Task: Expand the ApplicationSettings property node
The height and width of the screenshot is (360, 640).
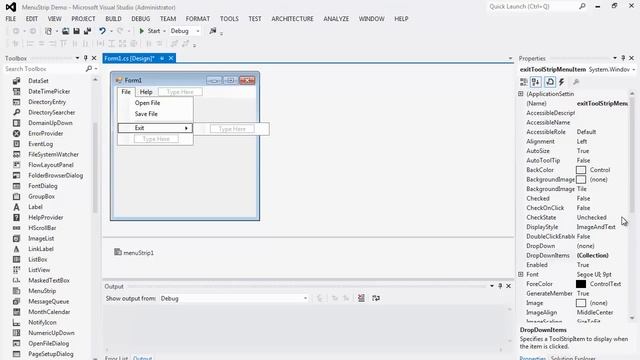Action: pos(521,94)
